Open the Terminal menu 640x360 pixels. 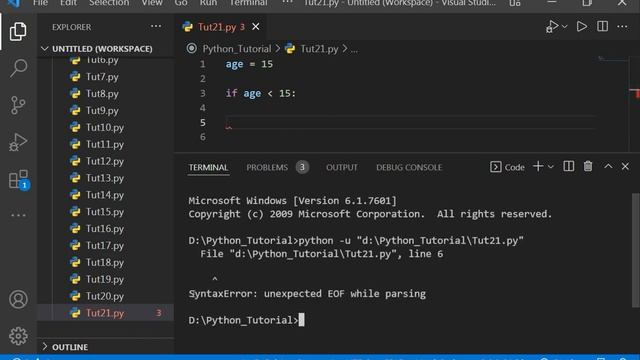click(248, 3)
